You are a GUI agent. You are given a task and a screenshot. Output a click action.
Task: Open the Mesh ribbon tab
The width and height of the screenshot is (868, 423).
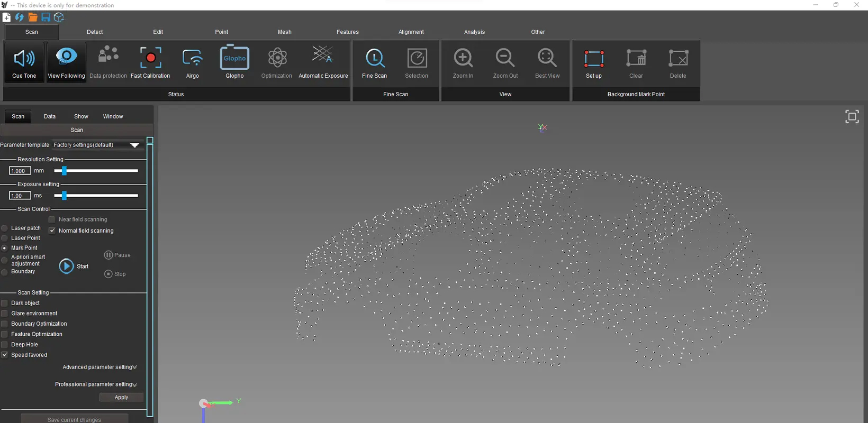click(284, 32)
